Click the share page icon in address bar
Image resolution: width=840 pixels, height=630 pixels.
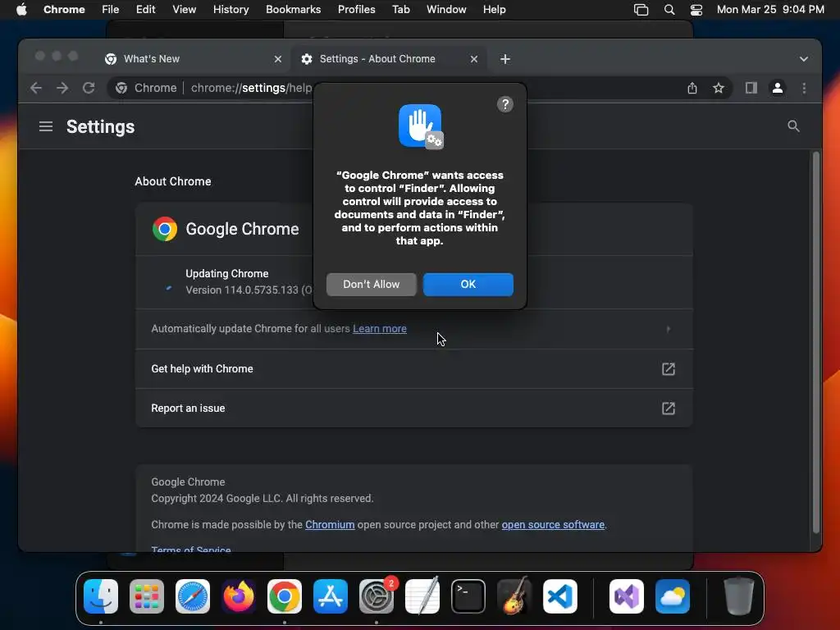[692, 88]
